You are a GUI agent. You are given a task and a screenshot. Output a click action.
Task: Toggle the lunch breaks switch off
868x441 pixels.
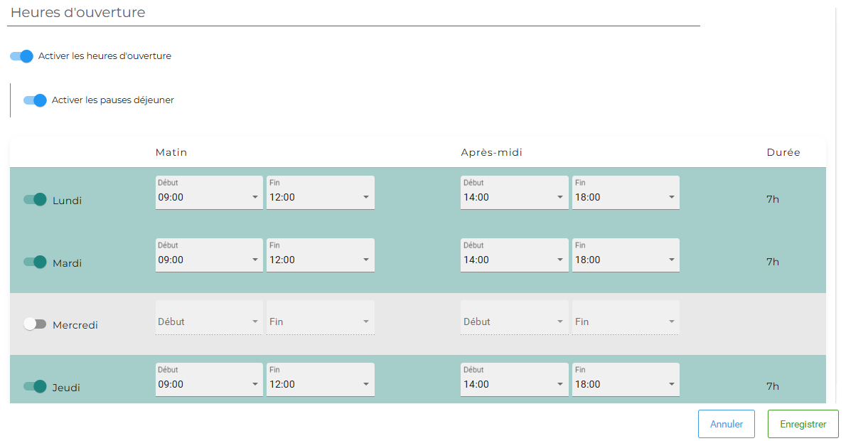pos(35,100)
